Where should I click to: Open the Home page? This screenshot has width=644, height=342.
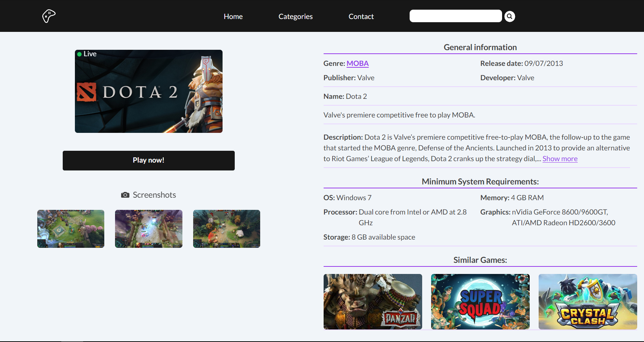233,16
